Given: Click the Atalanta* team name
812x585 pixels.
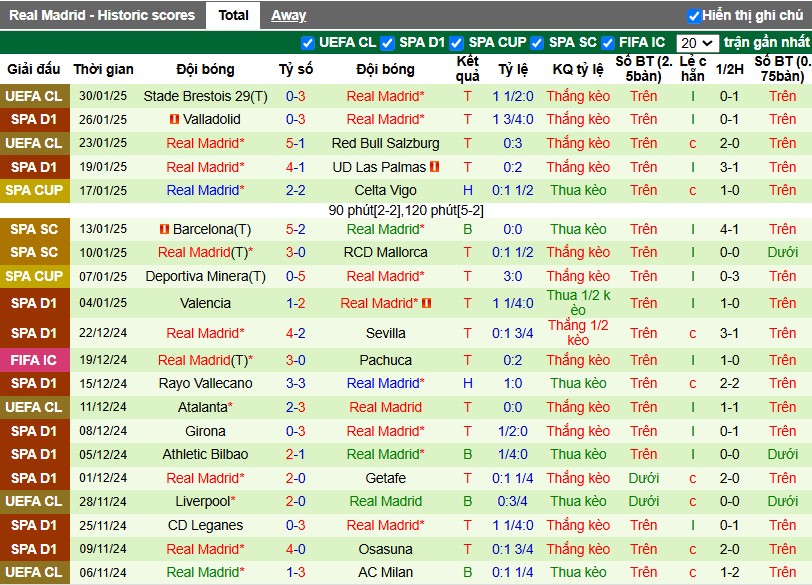Looking at the screenshot, I should (x=206, y=407).
